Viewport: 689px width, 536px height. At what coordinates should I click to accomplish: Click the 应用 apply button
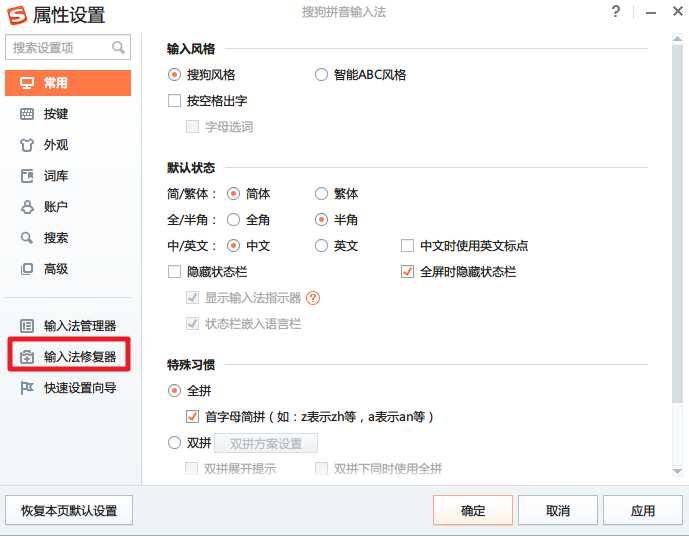coord(643,510)
